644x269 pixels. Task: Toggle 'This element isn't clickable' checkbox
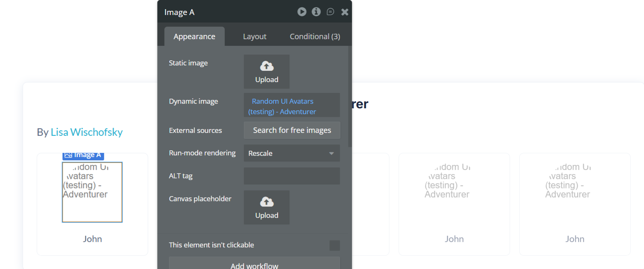[x=334, y=245]
